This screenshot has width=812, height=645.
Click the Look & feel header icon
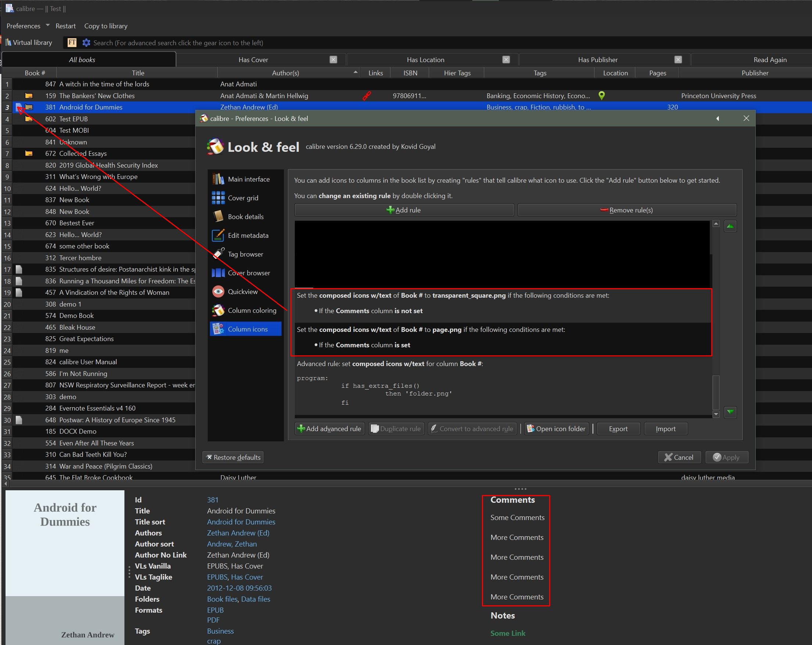(215, 147)
